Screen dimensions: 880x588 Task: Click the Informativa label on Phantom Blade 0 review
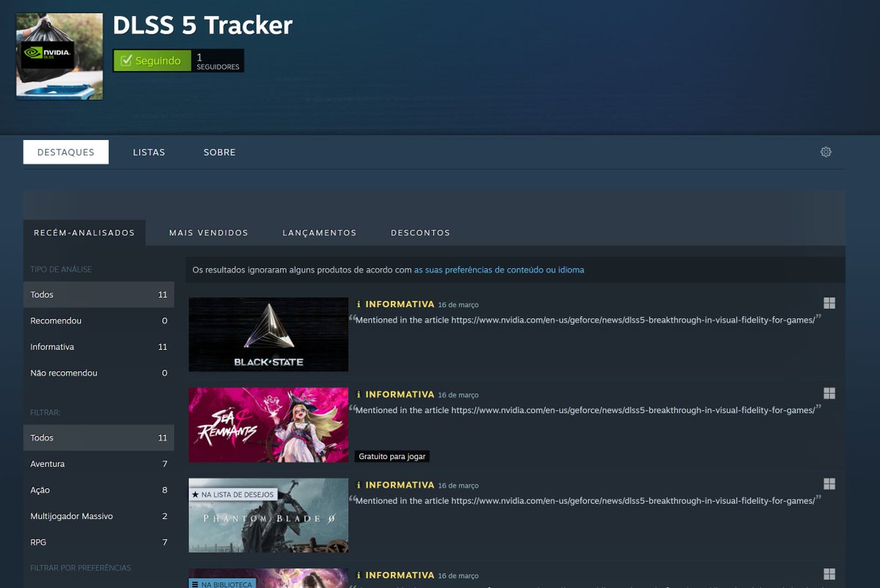400,485
